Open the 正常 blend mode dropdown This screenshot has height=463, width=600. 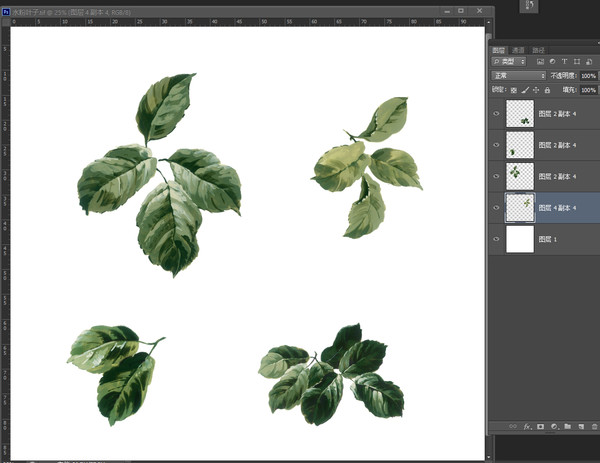(518, 75)
